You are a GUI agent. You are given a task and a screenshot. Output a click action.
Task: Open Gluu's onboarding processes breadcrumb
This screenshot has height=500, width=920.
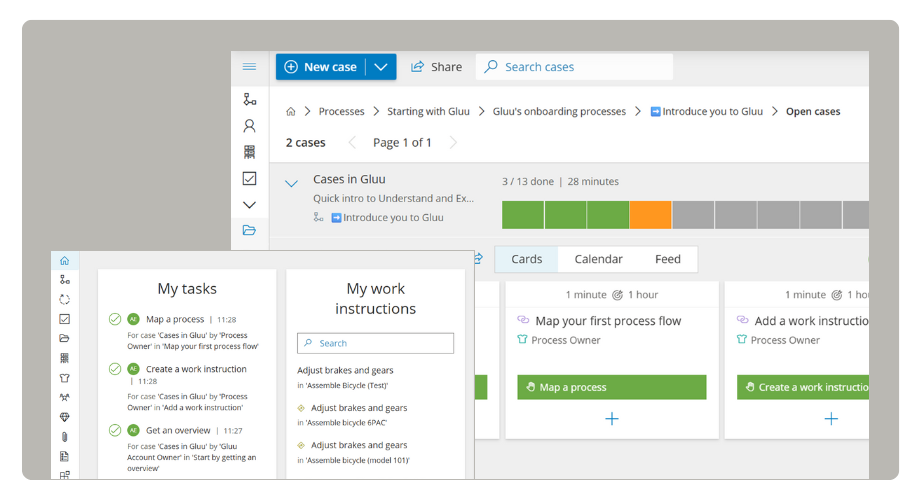559,112
